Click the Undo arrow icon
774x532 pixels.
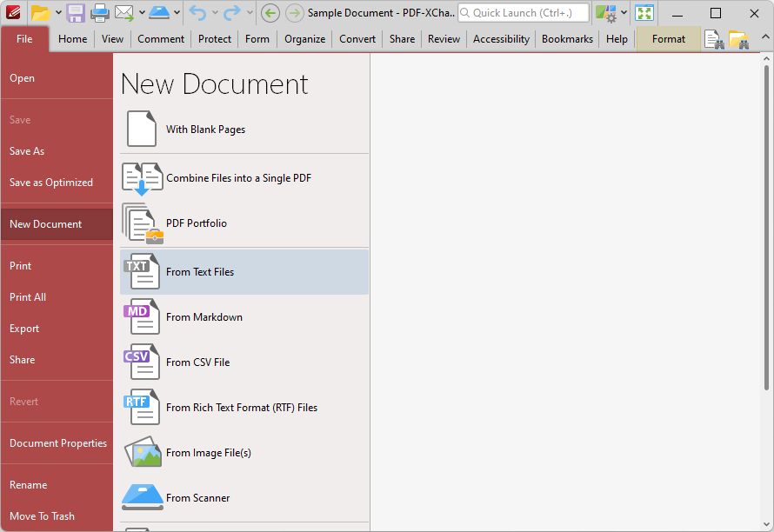198,13
